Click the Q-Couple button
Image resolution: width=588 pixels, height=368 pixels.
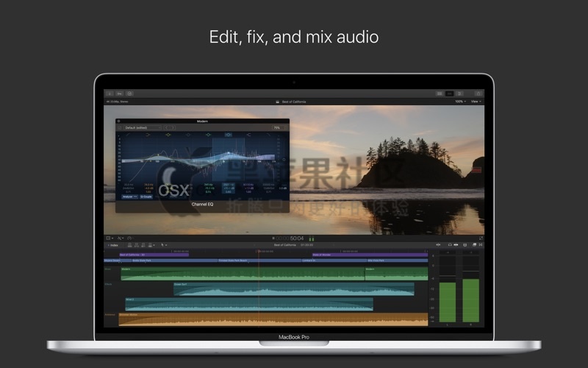pyautogui.click(x=146, y=197)
